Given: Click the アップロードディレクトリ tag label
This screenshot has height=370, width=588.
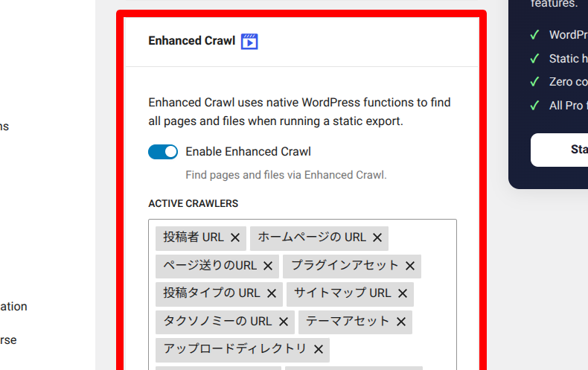Looking at the screenshot, I should [235, 349].
